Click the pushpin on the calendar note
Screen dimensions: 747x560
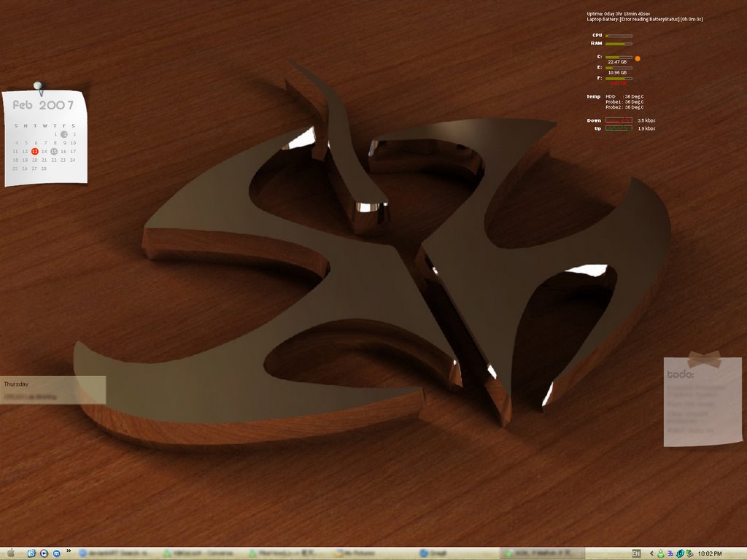(38, 88)
